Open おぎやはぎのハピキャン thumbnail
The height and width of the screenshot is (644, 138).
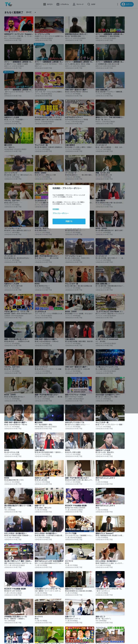(x=80, y=108)
